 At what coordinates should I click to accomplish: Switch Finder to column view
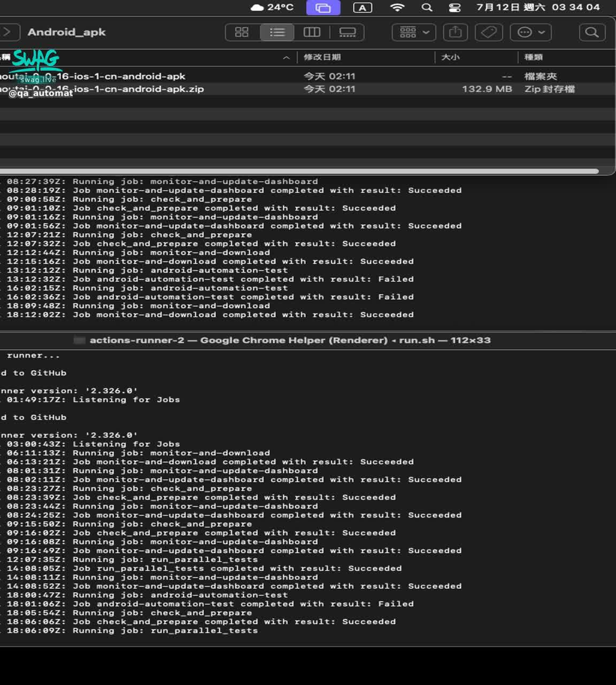pyautogui.click(x=312, y=32)
